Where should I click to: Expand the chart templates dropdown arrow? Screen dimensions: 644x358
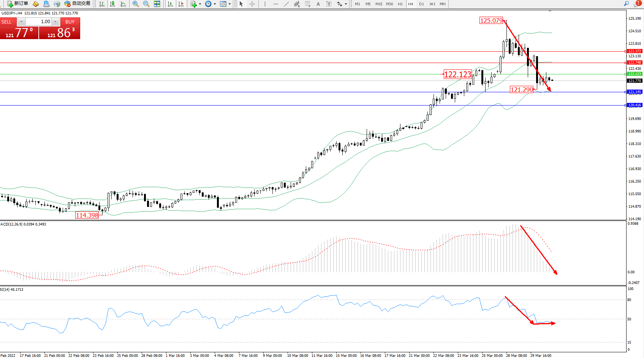click(229, 4)
